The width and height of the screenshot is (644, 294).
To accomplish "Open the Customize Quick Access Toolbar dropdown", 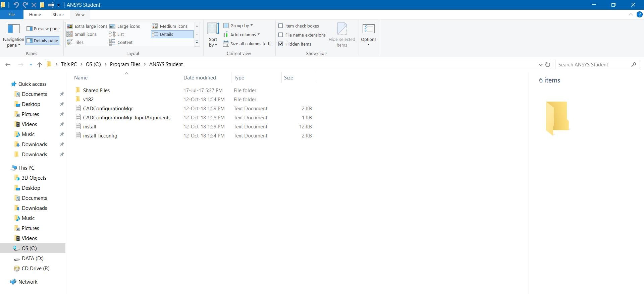I will 59,5.
